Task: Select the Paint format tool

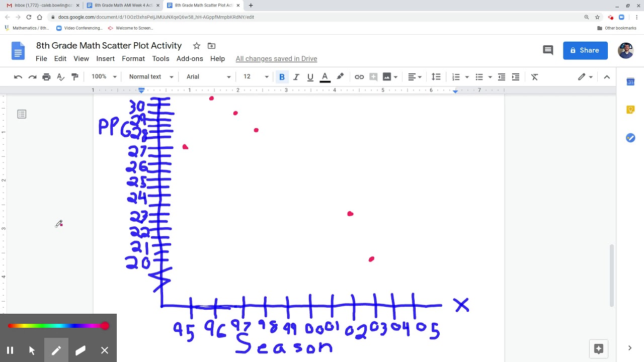Action: coord(75,77)
